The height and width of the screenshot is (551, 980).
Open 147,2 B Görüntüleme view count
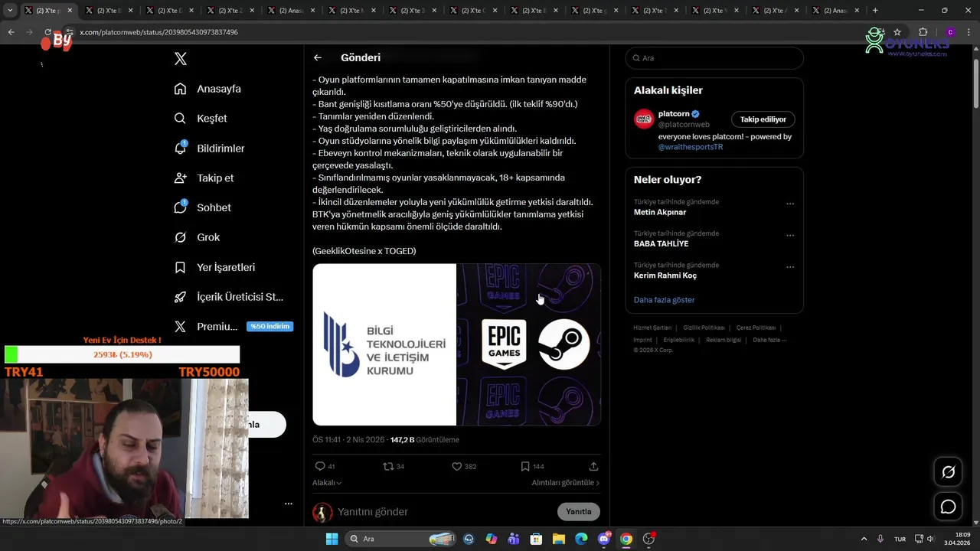[x=424, y=440]
